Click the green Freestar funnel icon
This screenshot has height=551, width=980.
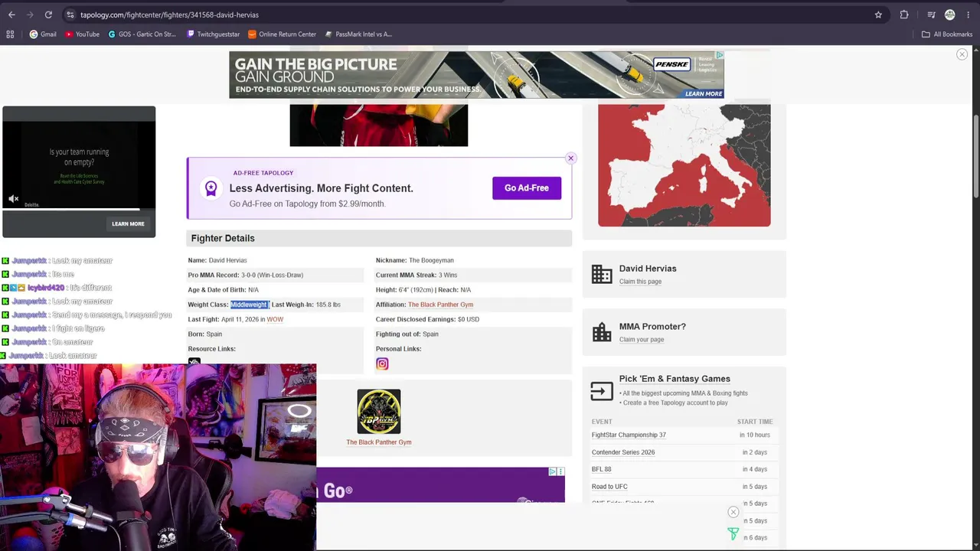[733, 534]
